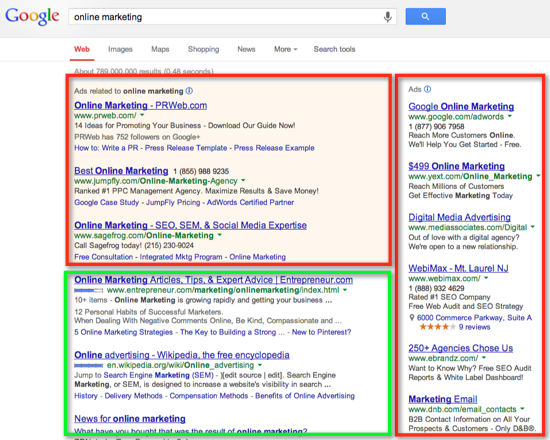Open Google Case Study sitelink
The image size is (550, 440).
point(107,202)
